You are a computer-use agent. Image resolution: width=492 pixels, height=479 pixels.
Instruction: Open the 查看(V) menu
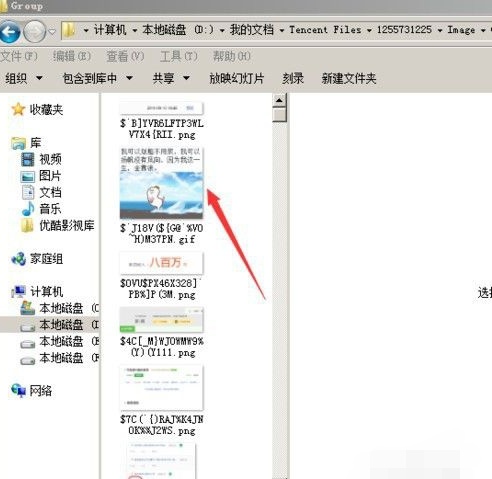125,56
